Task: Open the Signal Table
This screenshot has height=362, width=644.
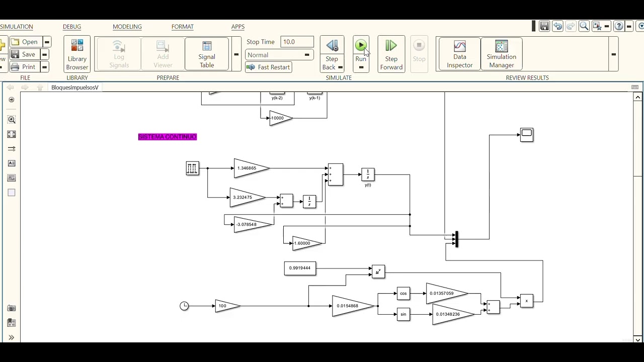Action: (207, 54)
